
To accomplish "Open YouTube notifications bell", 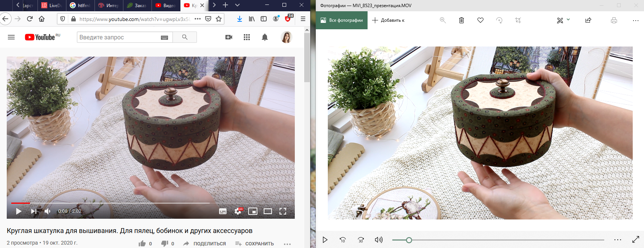I will 264,37.
